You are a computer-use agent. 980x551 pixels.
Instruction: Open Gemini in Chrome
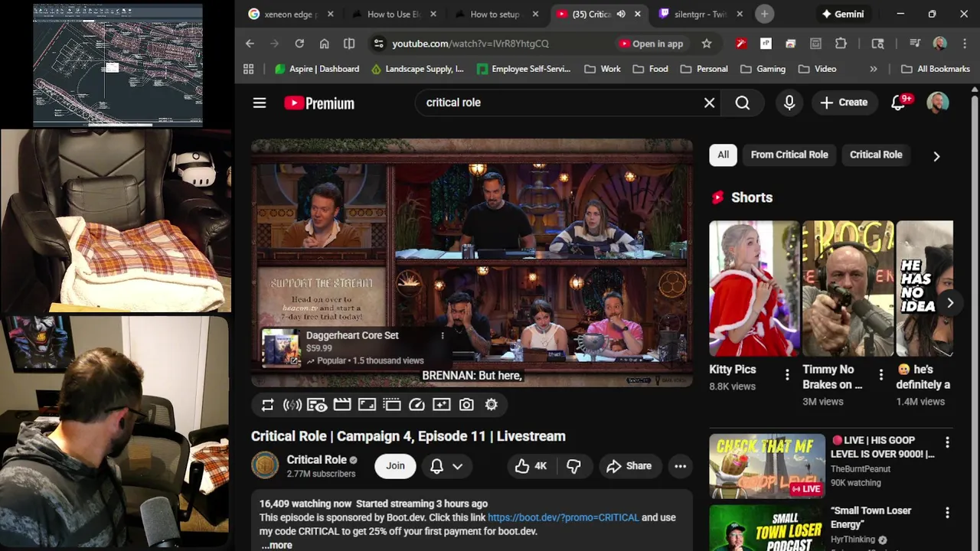tap(843, 14)
